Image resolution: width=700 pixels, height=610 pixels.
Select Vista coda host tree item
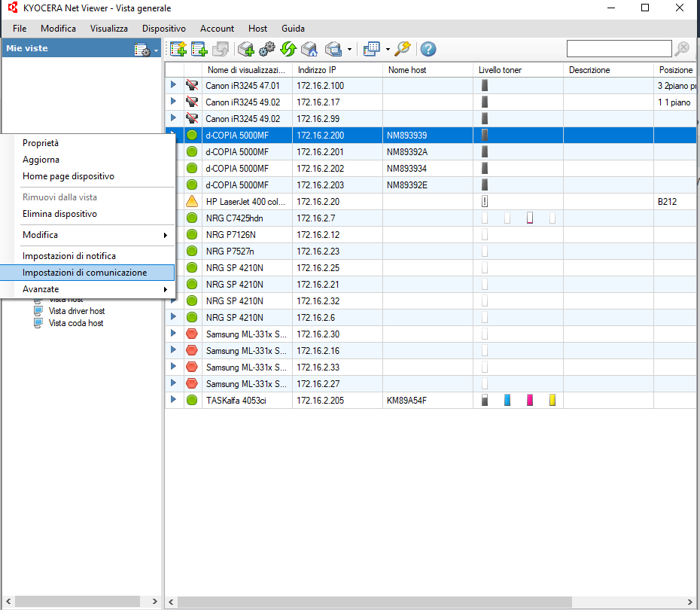(x=76, y=323)
